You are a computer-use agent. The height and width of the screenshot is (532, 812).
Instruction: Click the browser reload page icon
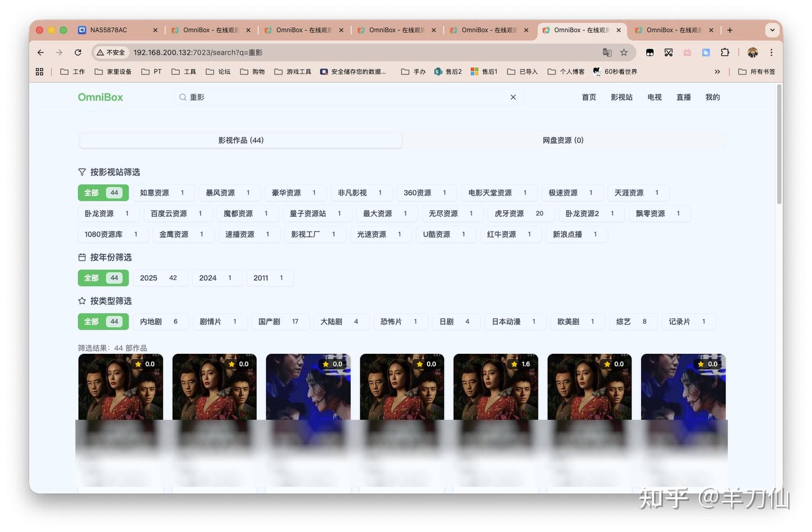tap(78, 52)
